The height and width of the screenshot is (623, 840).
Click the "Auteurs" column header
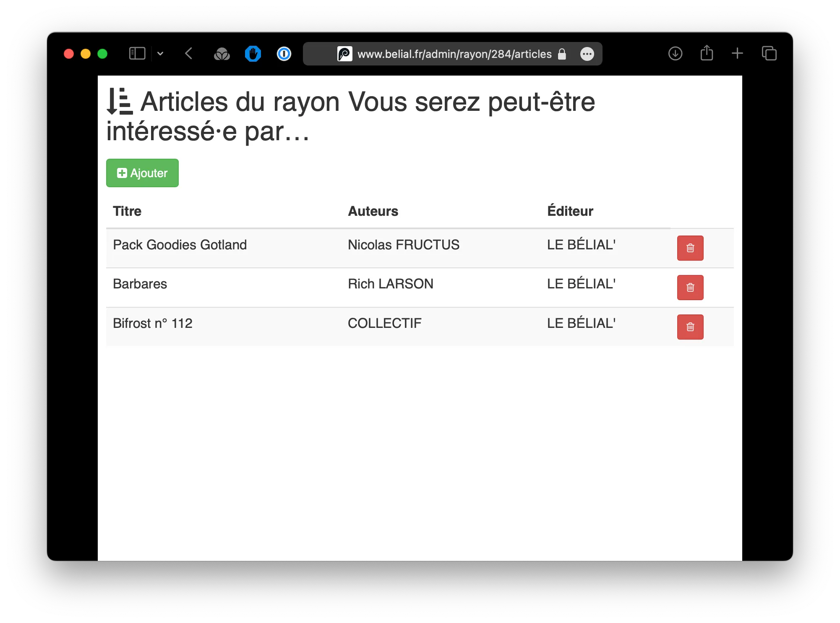[x=373, y=211]
